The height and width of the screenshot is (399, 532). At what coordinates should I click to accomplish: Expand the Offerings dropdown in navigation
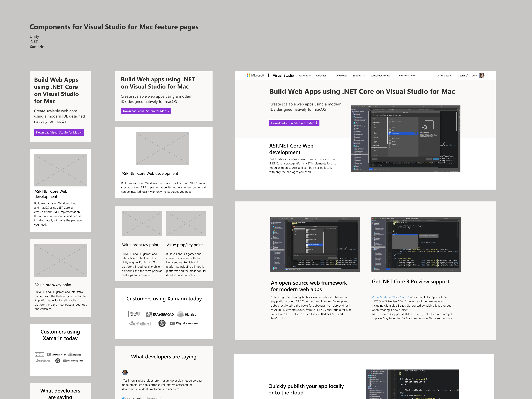(323, 75)
